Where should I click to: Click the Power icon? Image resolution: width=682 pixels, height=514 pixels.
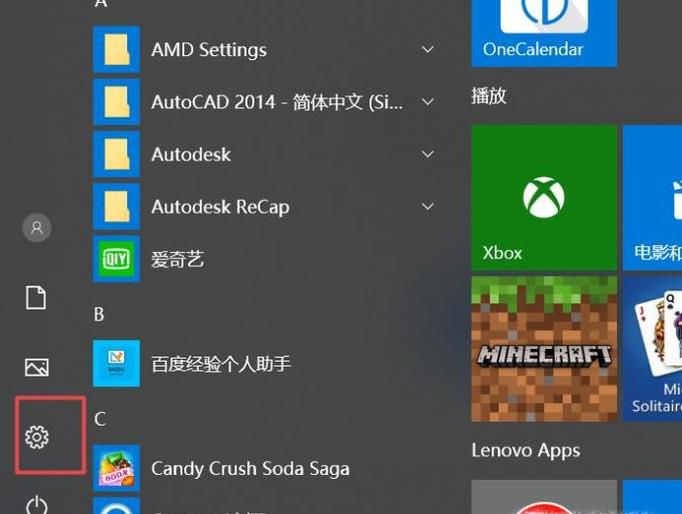(x=37, y=505)
